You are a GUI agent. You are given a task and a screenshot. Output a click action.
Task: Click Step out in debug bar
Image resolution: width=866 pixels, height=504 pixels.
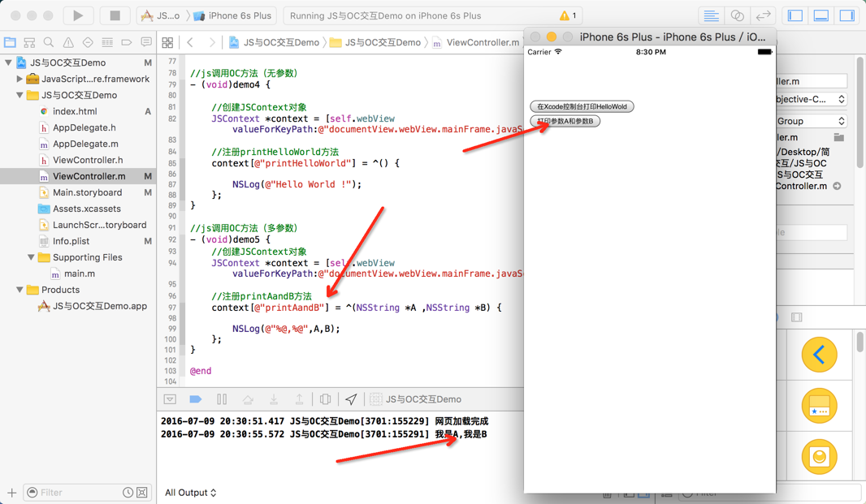click(299, 399)
